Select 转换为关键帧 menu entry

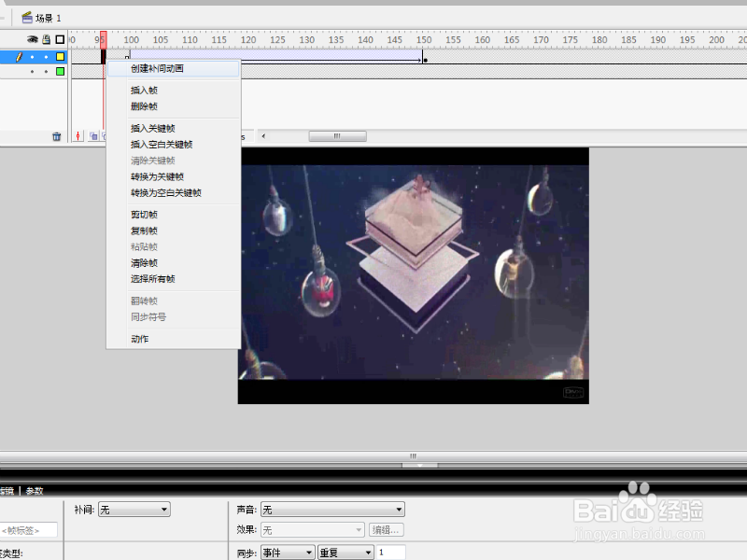(174, 177)
